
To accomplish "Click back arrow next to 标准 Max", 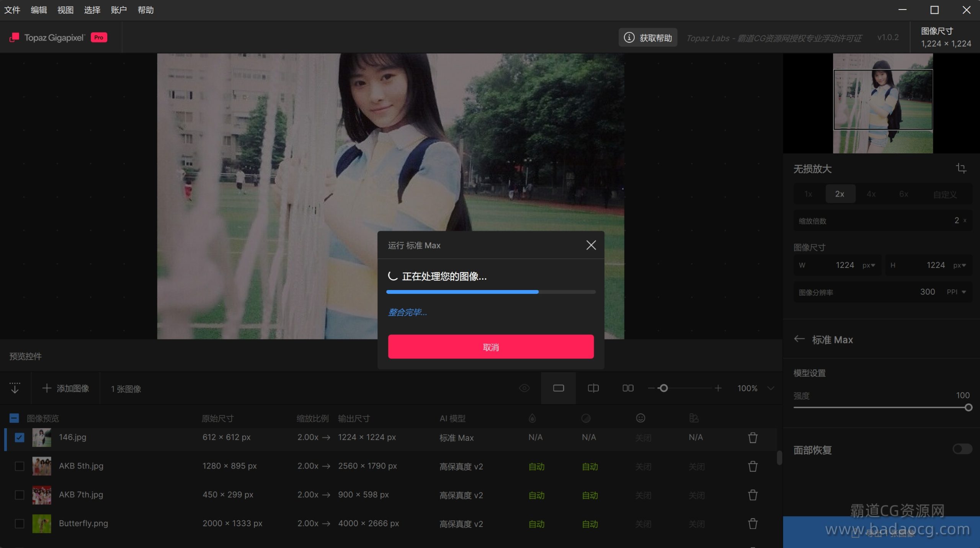I will (799, 339).
